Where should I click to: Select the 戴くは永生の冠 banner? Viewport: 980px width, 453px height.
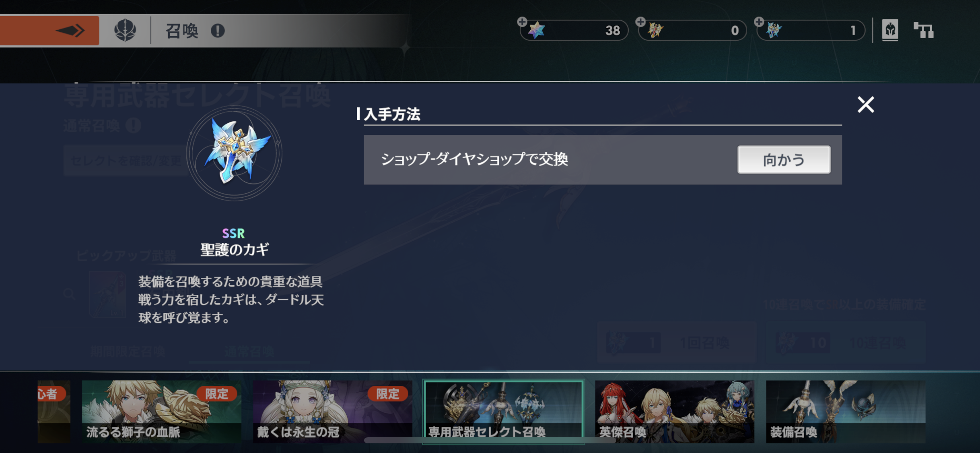click(x=332, y=412)
